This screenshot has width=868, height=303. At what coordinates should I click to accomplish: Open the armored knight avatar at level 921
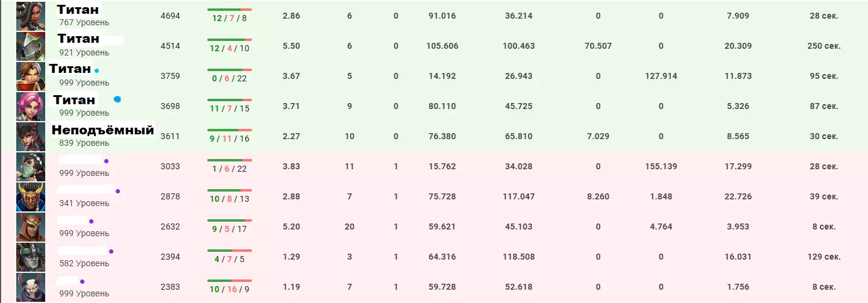[31, 46]
